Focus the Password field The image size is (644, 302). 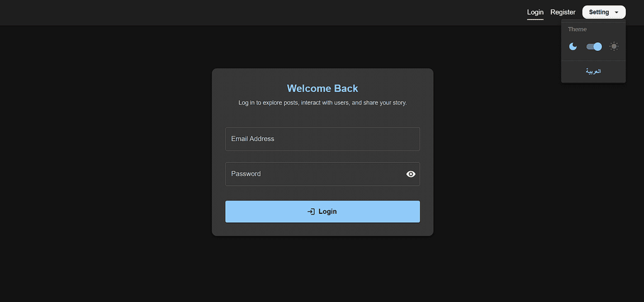pos(323,174)
